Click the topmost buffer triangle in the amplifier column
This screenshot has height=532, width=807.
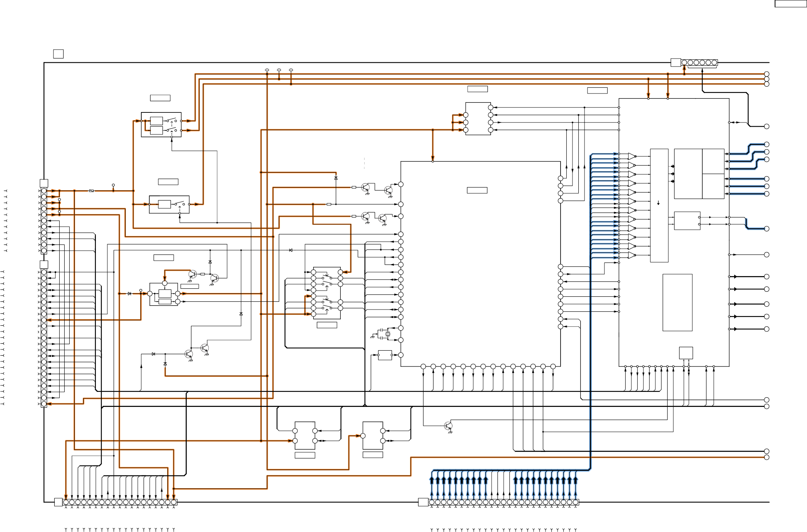(631, 156)
